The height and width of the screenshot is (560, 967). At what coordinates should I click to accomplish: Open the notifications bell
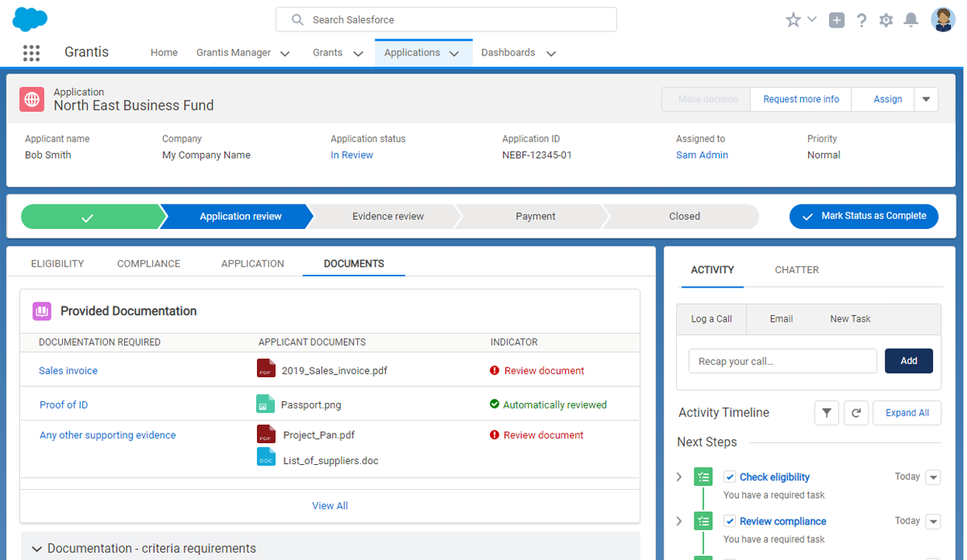pyautogui.click(x=911, y=20)
